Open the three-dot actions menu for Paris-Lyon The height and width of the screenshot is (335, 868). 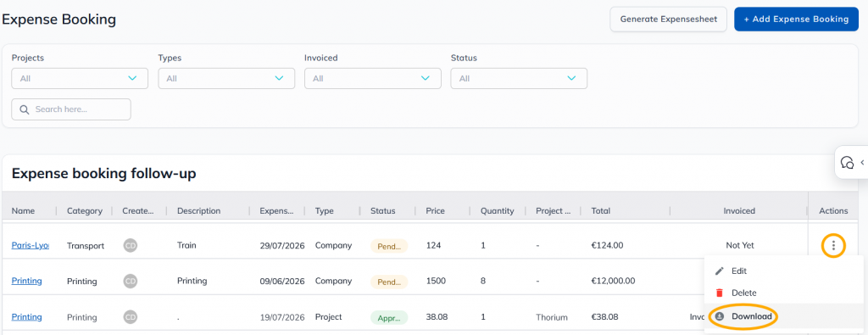point(833,245)
